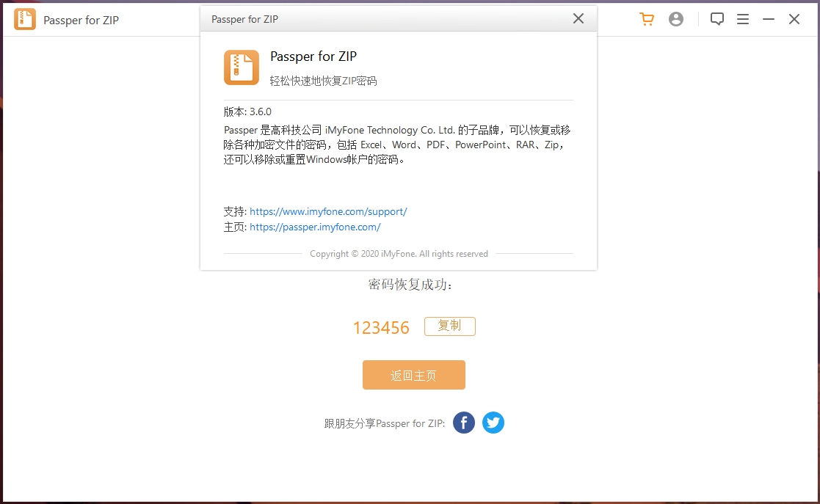Click the large Passper logo in About dialog
This screenshot has width=820, height=504.
tap(241, 67)
